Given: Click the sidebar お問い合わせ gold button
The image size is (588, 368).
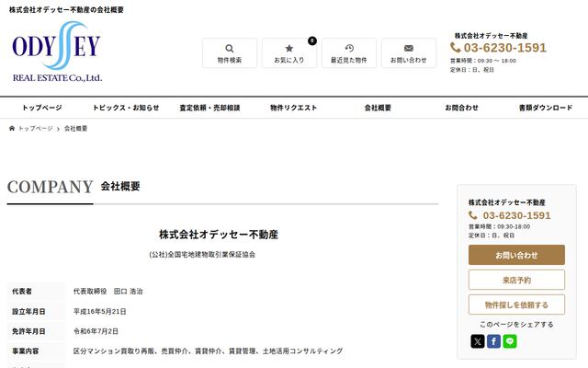Looking at the screenshot, I should click(516, 255).
